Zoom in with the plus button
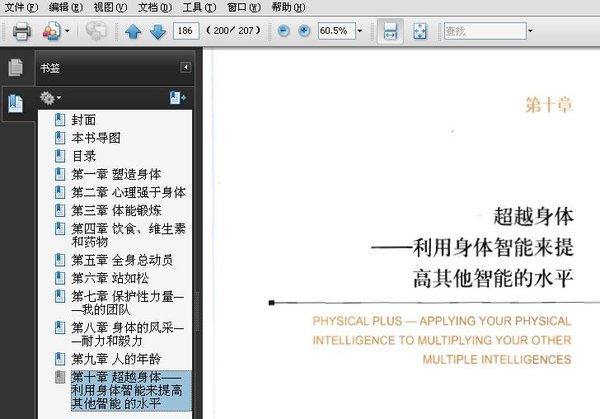The width and height of the screenshot is (600, 419). 304,31
